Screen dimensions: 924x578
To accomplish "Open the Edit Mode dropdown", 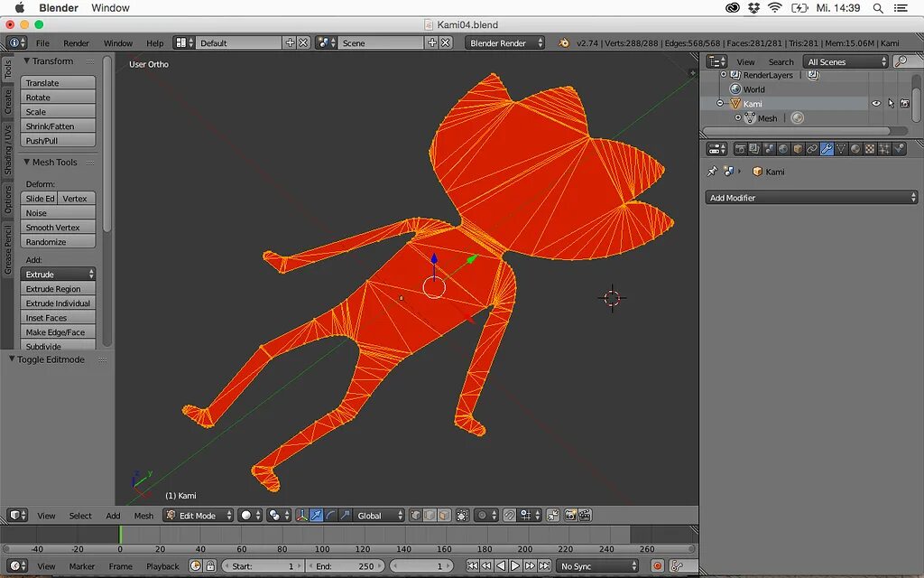I will [x=198, y=516].
